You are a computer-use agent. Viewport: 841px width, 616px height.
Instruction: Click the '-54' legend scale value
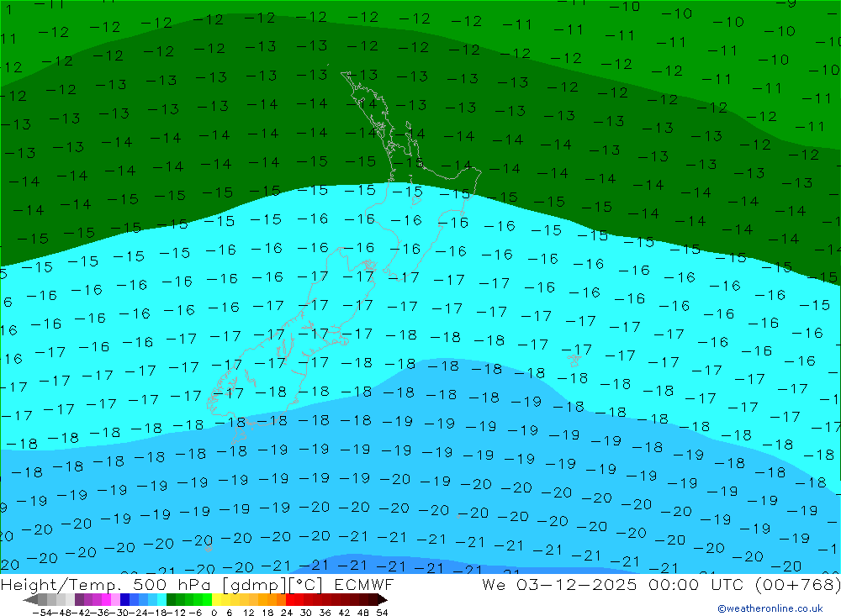click(42, 613)
